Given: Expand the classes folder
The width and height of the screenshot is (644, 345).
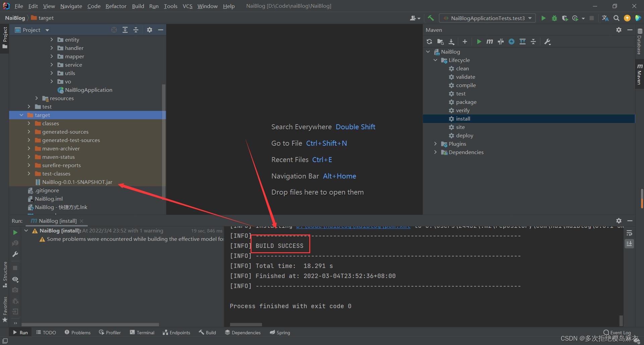Looking at the screenshot, I should (29, 123).
